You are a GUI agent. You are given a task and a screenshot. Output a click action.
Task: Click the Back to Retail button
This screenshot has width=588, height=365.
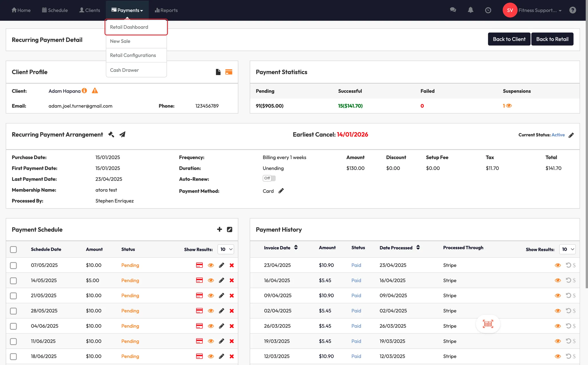[552, 39]
